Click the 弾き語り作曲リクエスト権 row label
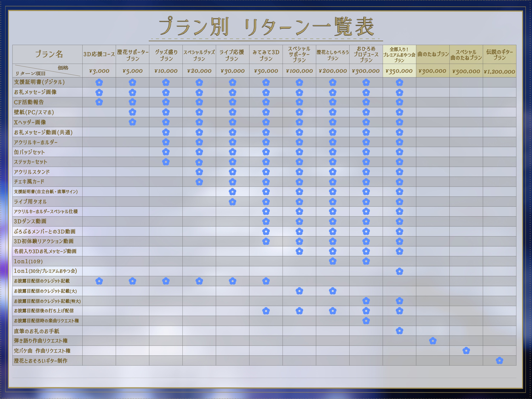532x399 pixels. tap(41, 341)
